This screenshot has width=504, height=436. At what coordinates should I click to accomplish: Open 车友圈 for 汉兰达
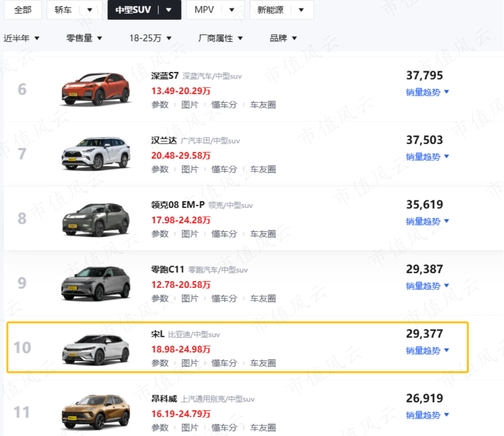263,169
